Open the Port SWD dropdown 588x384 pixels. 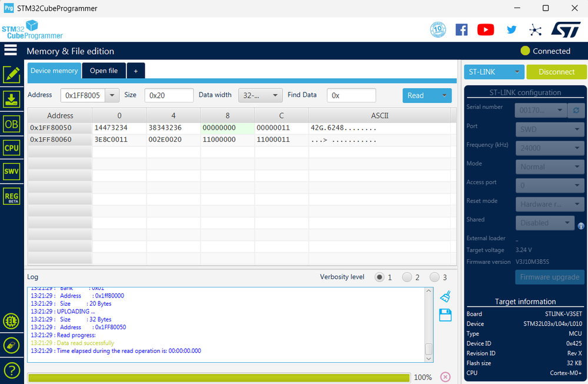(550, 130)
